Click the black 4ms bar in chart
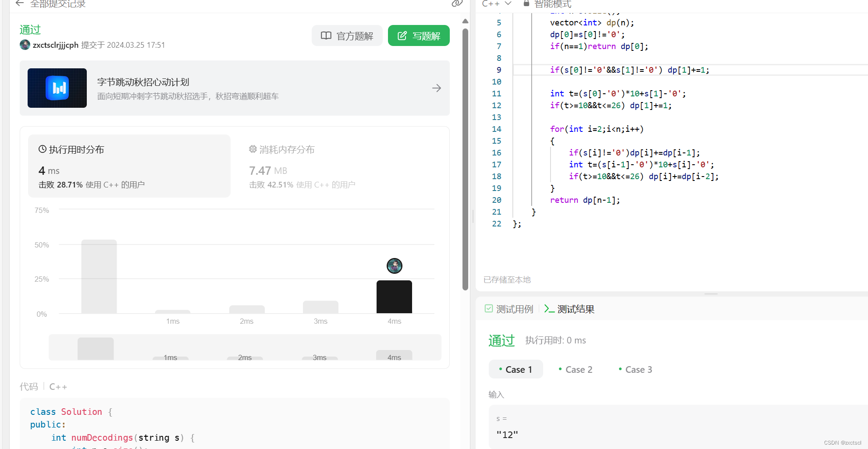This screenshot has height=449, width=868. pos(394,297)
